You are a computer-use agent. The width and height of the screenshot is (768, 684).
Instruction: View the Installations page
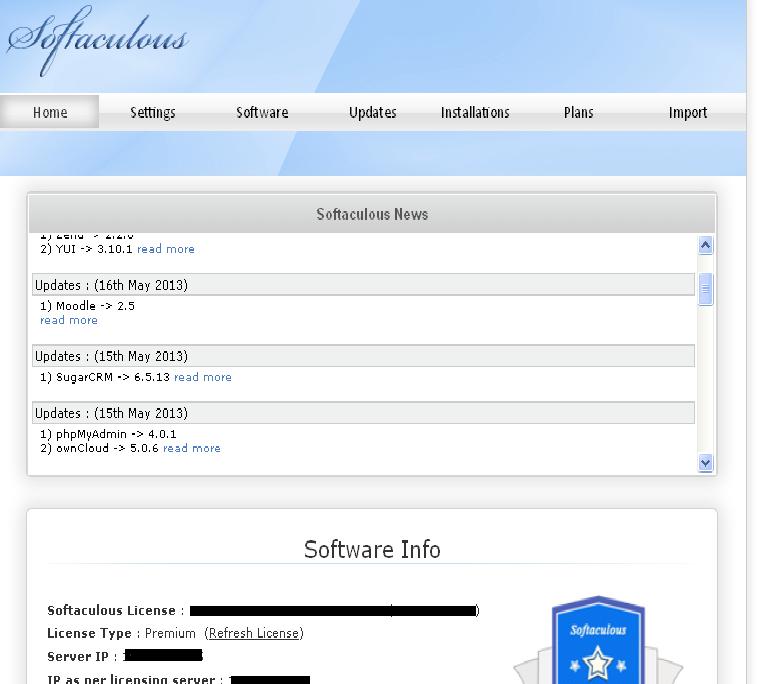[x=475, y=113]
